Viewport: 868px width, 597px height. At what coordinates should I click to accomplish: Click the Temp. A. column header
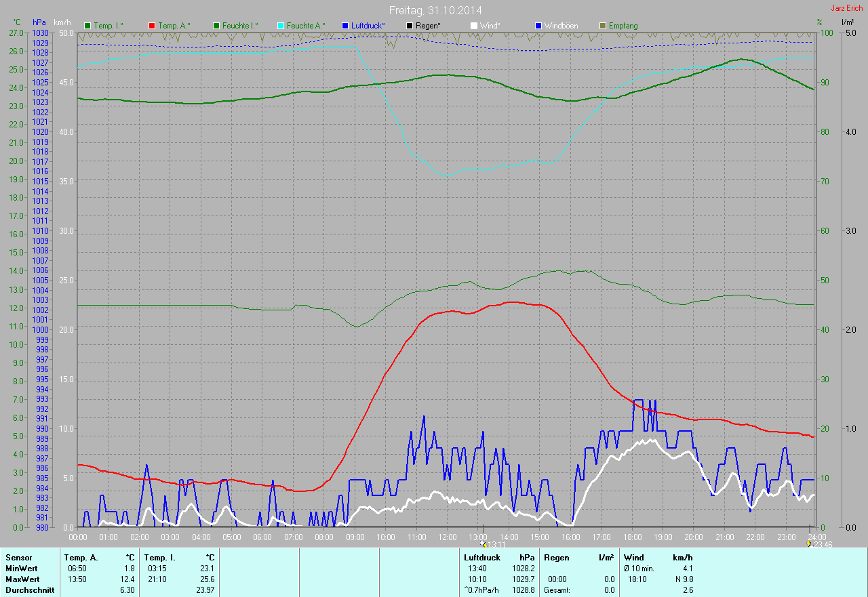pos(81,557)
